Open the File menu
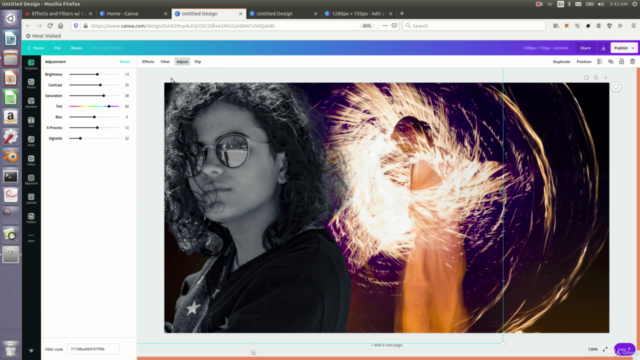Viewport: 640px width, 360px height. pos(58,48)
